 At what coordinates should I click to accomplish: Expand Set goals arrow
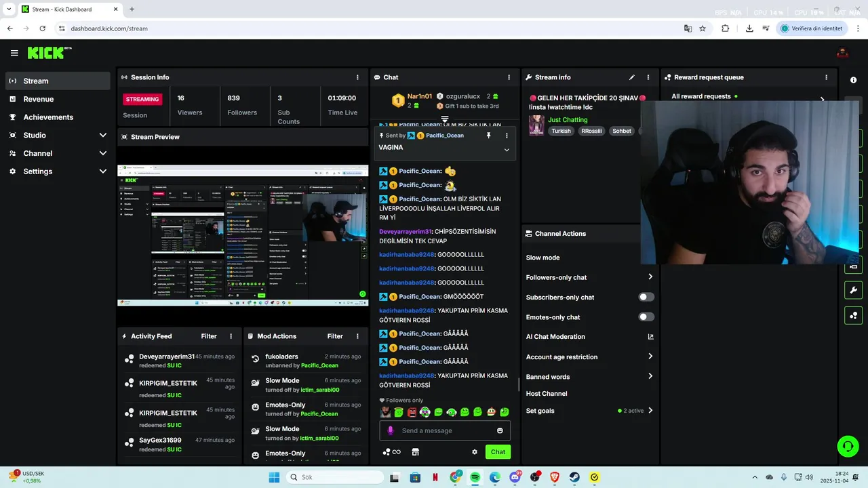tap(650, 410)
